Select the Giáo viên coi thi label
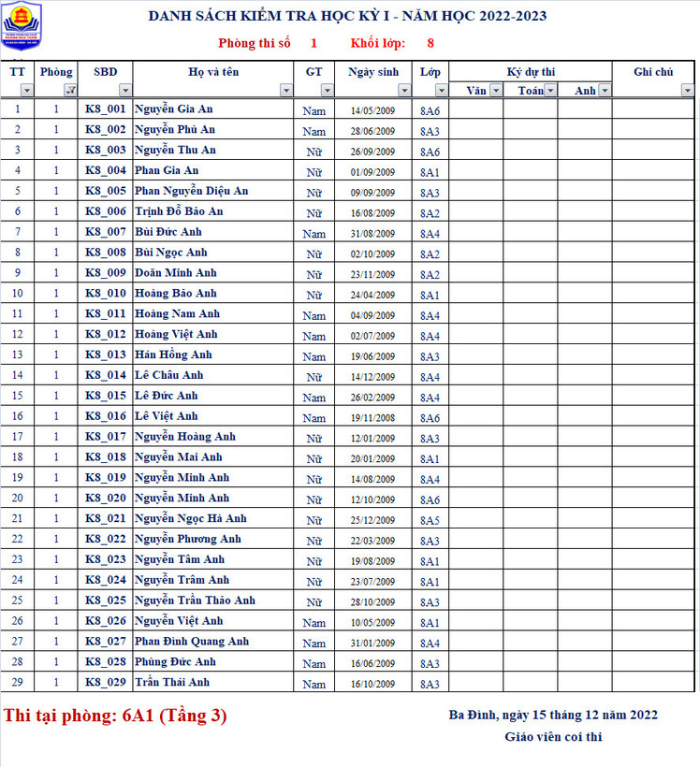Image resolution: width=700 pixels, height=767 pixels. click(553, 737)
